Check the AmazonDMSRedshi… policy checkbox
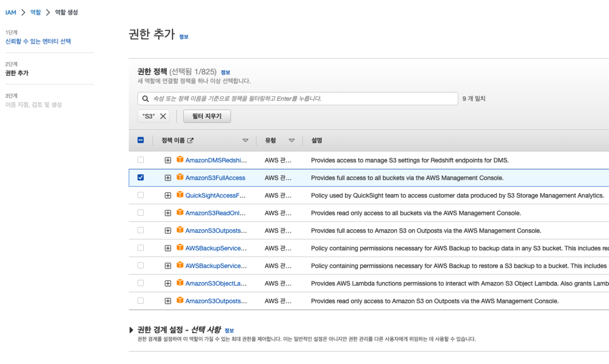Viewport: 609px width, 364px height. pos(141,160)
